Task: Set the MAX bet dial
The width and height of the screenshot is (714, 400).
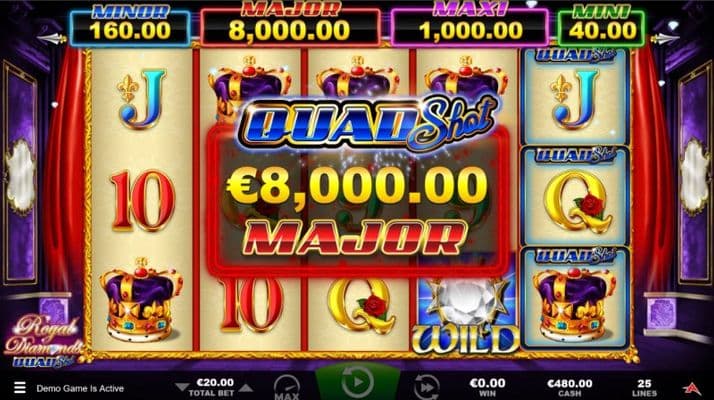Action: tap(287, 387)
